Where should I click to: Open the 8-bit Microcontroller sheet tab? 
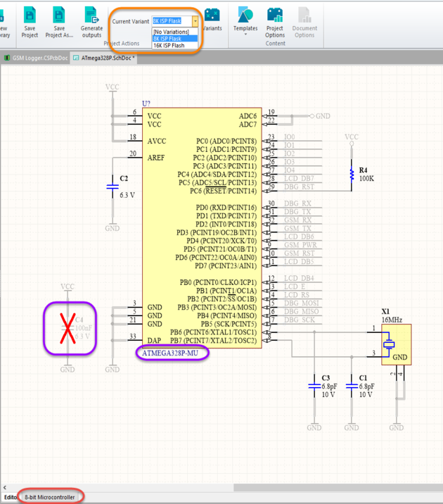[51, 497]
